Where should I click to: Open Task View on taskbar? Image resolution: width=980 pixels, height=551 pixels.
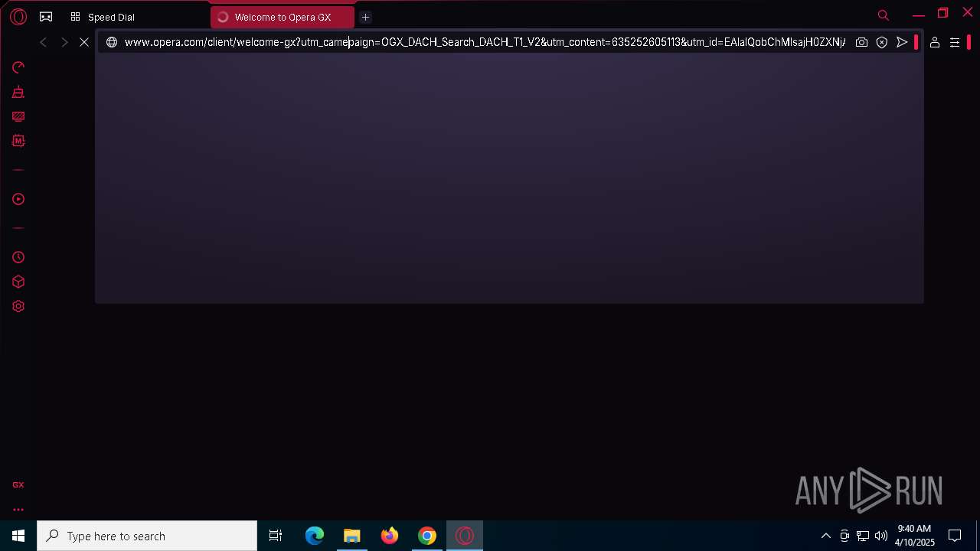[276, 536]
